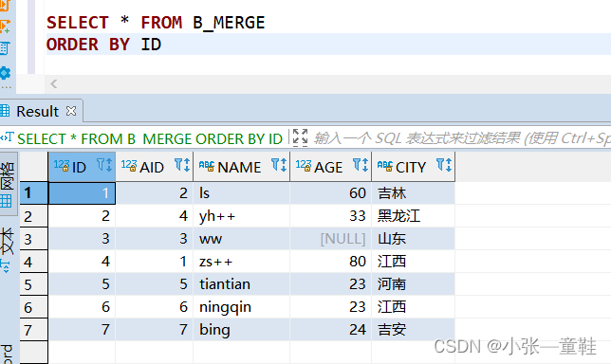This screenshot has height=364, width=611.
Task: Click the left scroll arrow in editor scrollbar
Action: [54, 83]
